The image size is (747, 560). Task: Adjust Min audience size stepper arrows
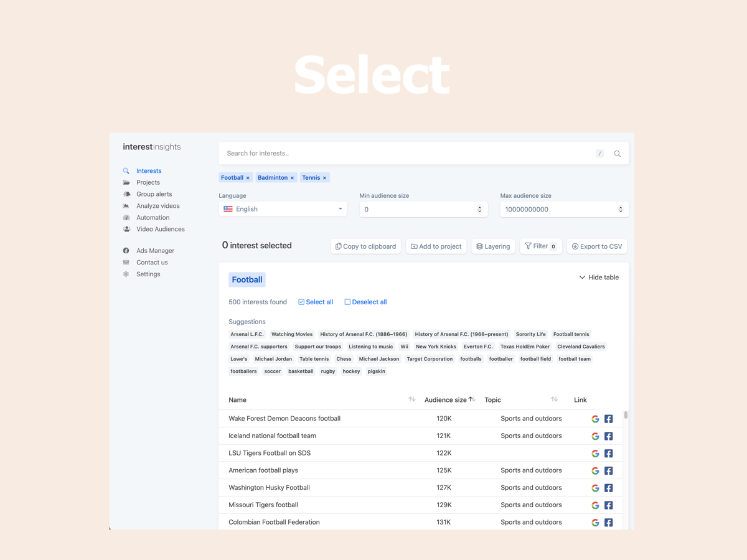(479, 209)
